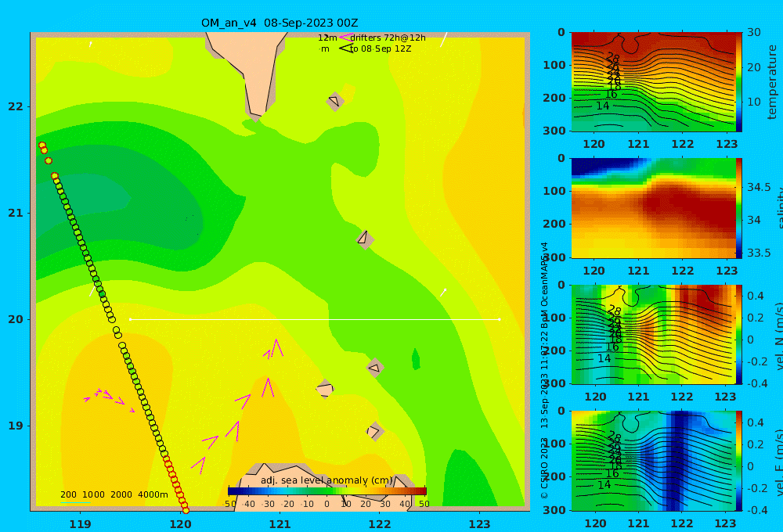Viewport: 783px width, 532px height.
Task: Click the topmost red-outlined track circle
Action: (x=42, y=146)
